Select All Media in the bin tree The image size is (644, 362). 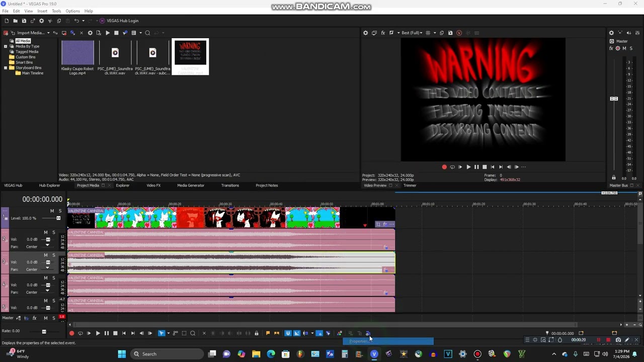coord(23,41)
